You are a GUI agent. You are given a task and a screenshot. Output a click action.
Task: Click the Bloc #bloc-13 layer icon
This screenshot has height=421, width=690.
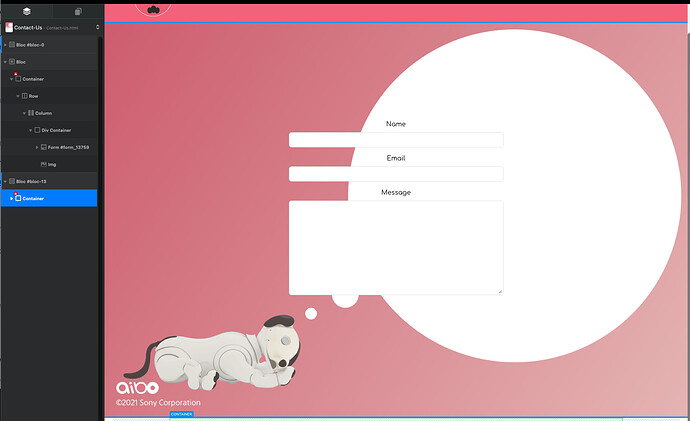[x=12, y=181]
